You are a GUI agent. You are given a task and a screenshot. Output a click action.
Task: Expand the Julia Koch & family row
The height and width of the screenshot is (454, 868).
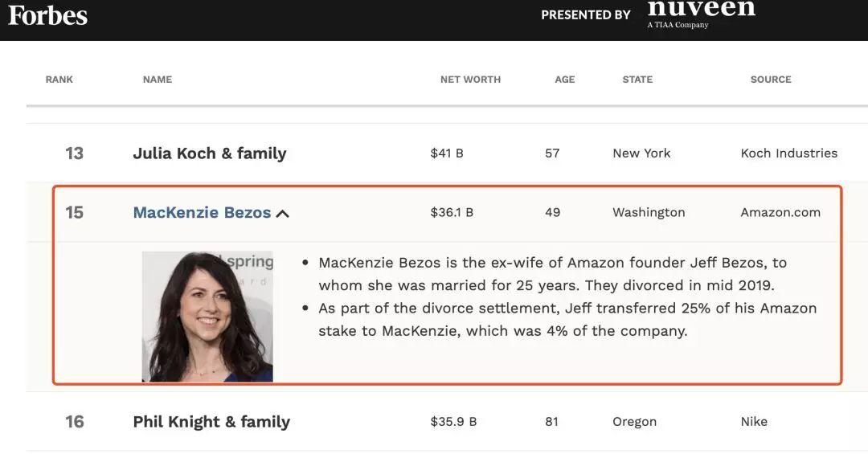click(x=209, y=153)
